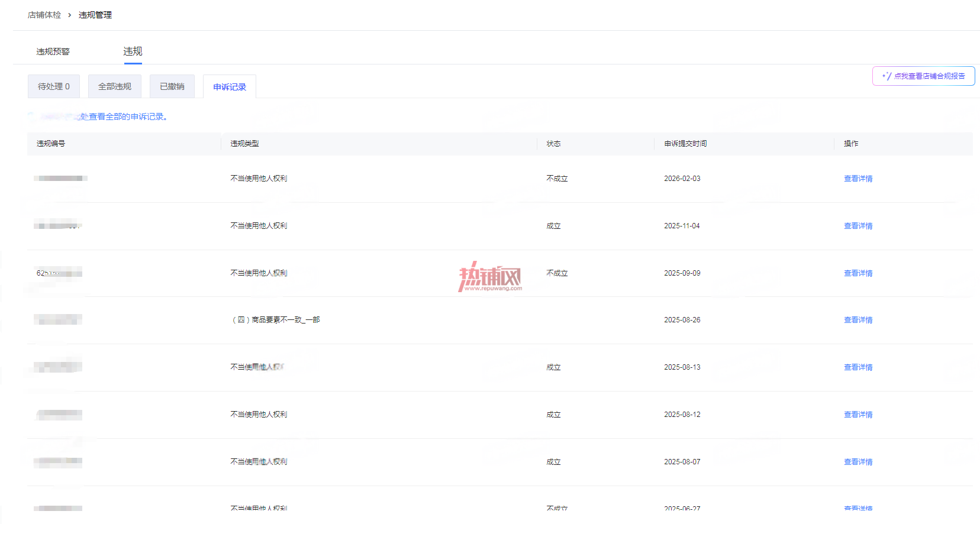Click the 违规管理 breadcrumb item
The image size is (980, 553).
click(x=95, y=15)
